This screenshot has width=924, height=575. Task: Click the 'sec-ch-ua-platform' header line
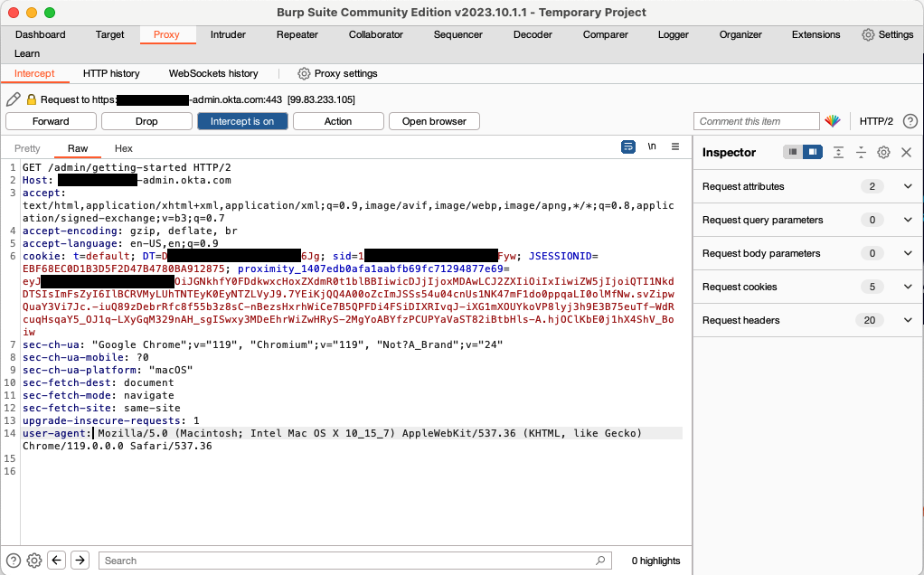coord(108,370)
